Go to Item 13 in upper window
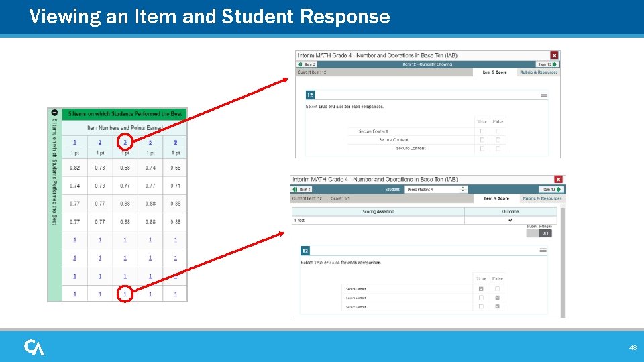The width and height of the screenshot is (644, 362). click(x=547, y=64)
